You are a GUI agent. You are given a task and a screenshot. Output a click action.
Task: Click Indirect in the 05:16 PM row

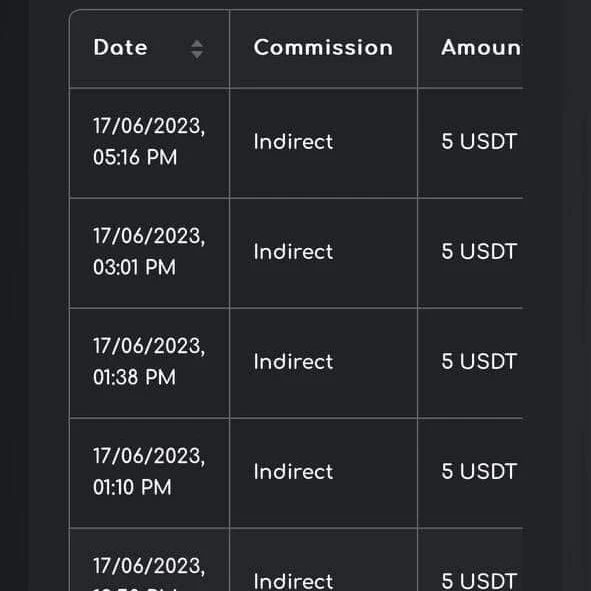(293, 142)
